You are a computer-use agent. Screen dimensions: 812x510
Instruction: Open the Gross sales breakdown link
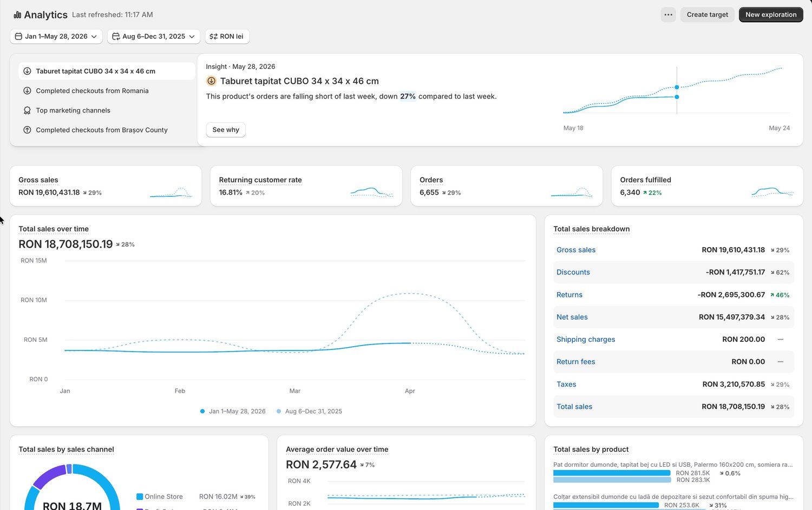pos(576,250)
